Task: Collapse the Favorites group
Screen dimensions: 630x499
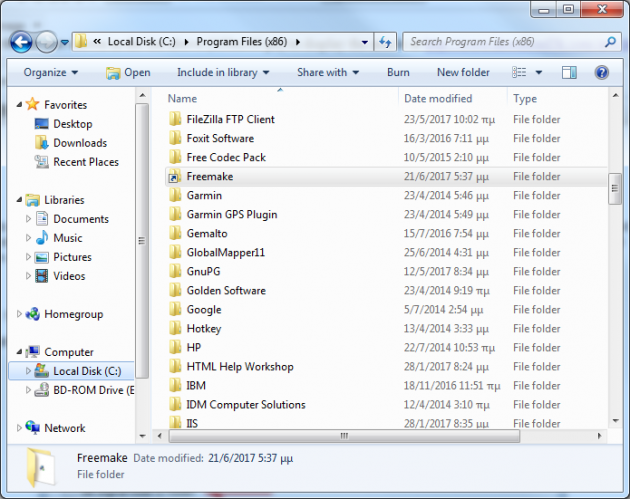Action: coord(19,104)
